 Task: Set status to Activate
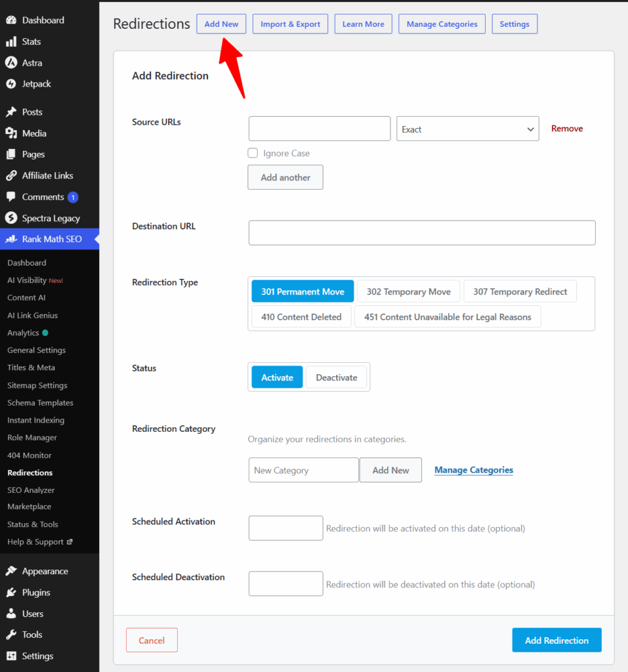(277, 377)
